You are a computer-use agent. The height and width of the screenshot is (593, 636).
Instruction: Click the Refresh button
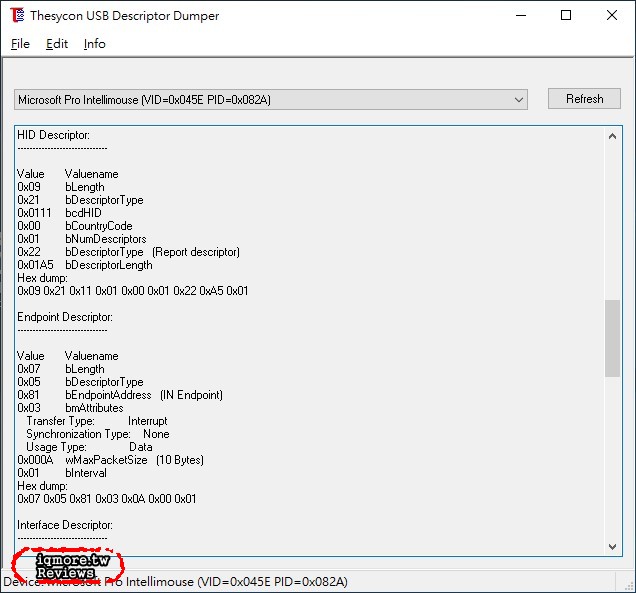584,99
